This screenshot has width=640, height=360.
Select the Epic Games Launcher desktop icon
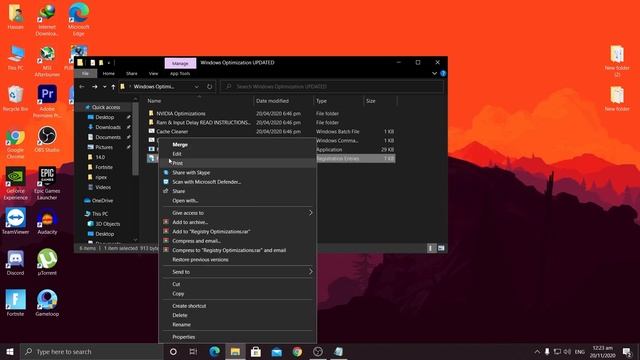click(47, 183)
